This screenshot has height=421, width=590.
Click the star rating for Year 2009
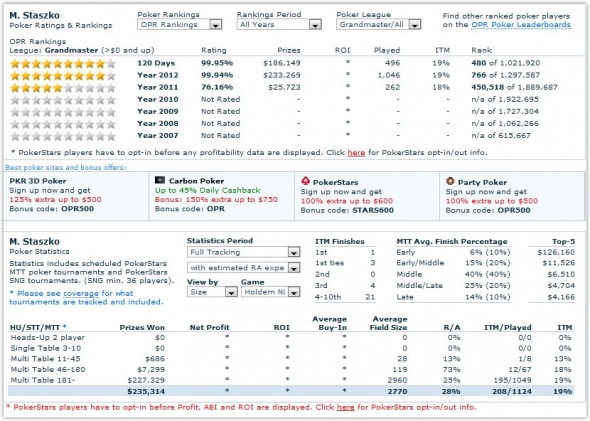pos(63,112)
